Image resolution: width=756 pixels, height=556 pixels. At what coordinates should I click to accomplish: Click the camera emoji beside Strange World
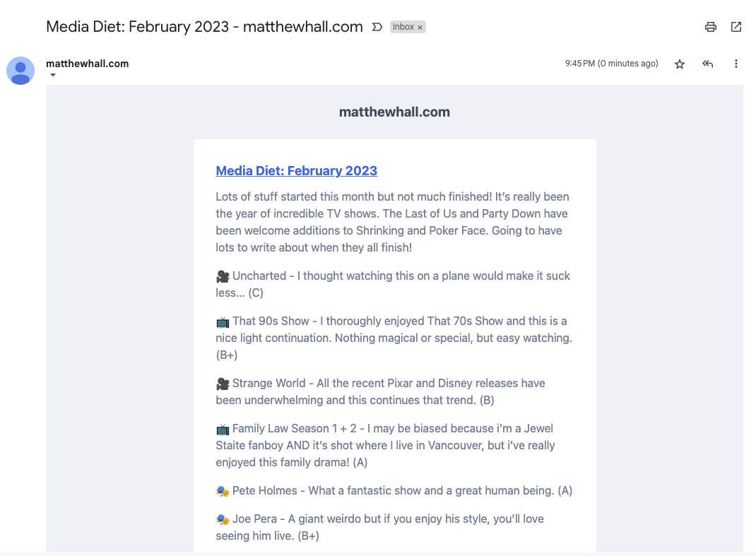(x=223, y=384)
